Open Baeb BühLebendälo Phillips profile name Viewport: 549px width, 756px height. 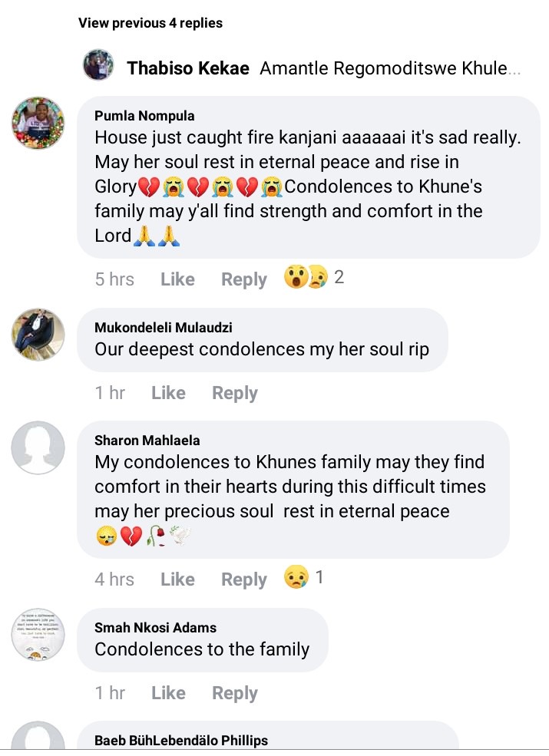(181, 740)
